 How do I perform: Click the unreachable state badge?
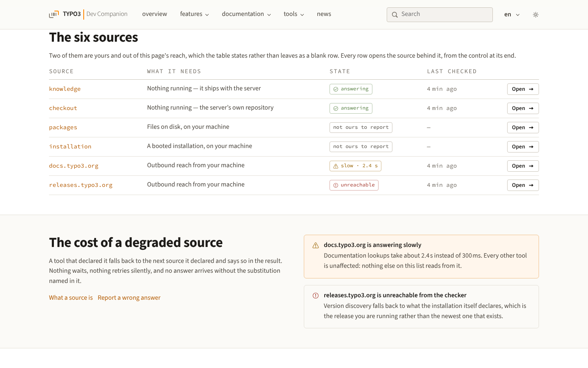click(354, 185)
